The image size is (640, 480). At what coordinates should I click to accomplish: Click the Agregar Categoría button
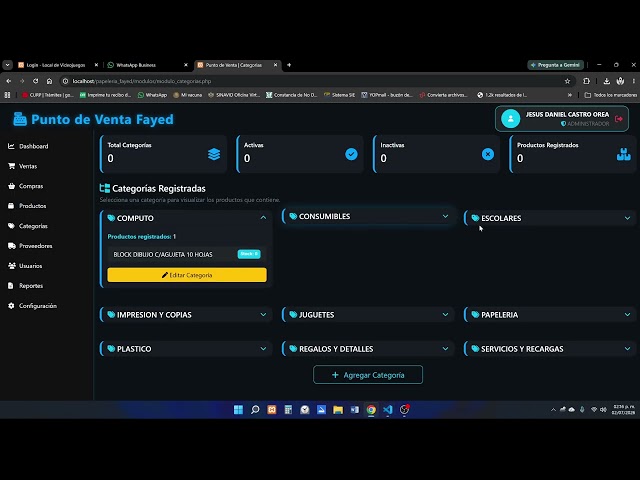pyautogui.click(x=368, y=375)
